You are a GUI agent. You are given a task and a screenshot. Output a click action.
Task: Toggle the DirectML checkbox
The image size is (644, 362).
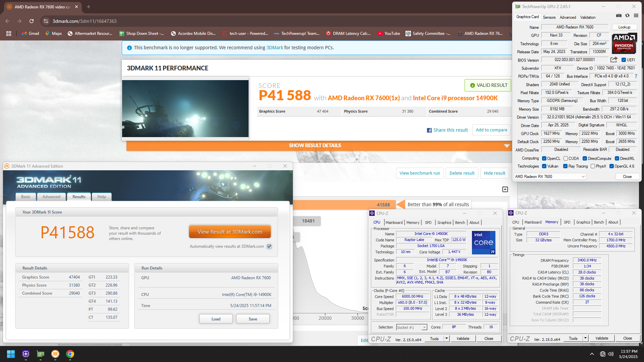[x=617, y=159]
